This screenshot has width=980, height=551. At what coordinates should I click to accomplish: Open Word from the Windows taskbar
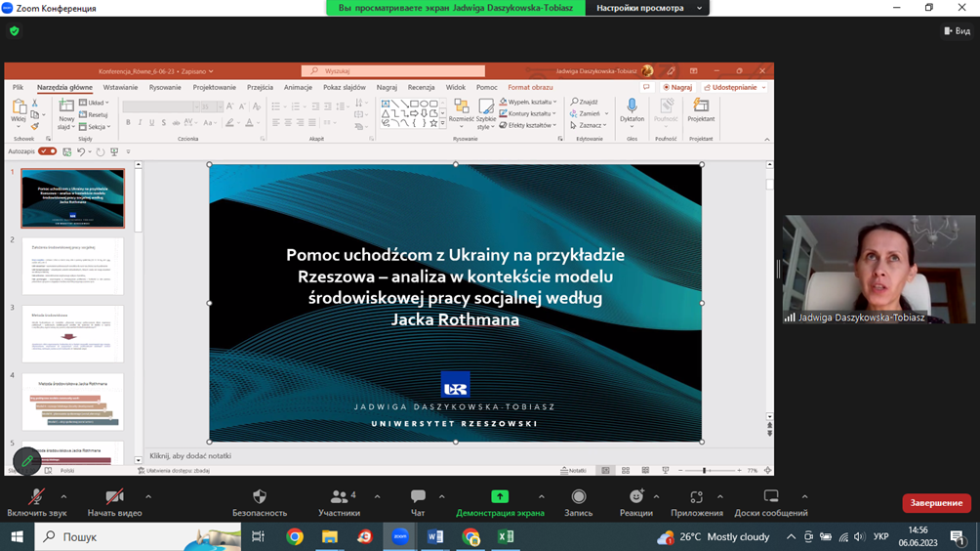click(x=435, y=536)
